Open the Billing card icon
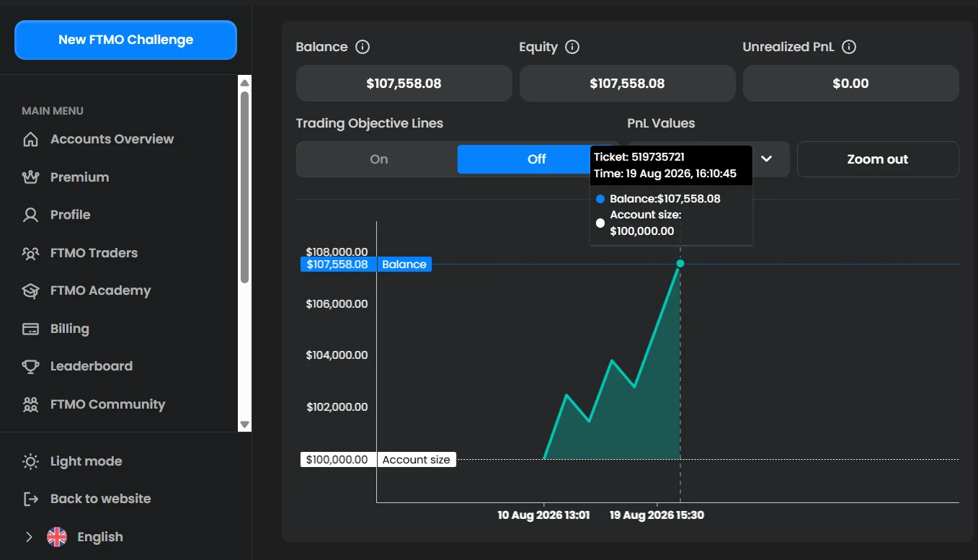The width and height of the screenshot is (978, 560). 30,329
